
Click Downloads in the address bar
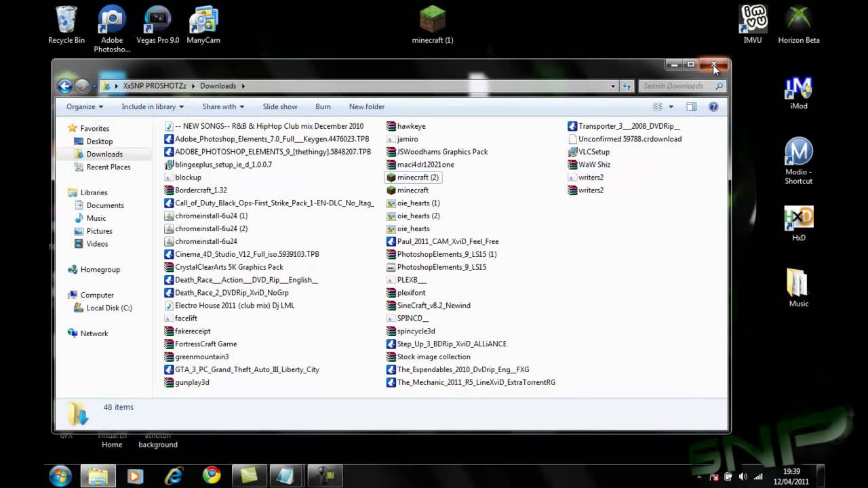tap(218, 86)
